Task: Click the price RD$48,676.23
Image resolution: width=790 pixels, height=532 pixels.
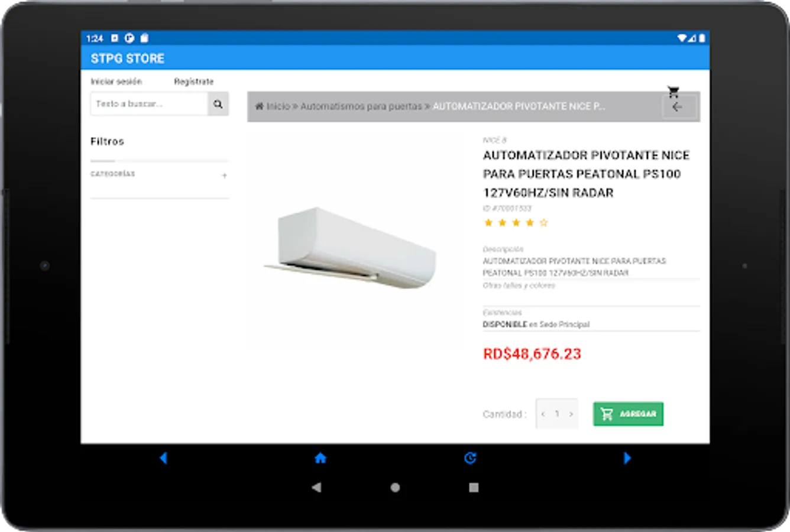Action: 532,353
